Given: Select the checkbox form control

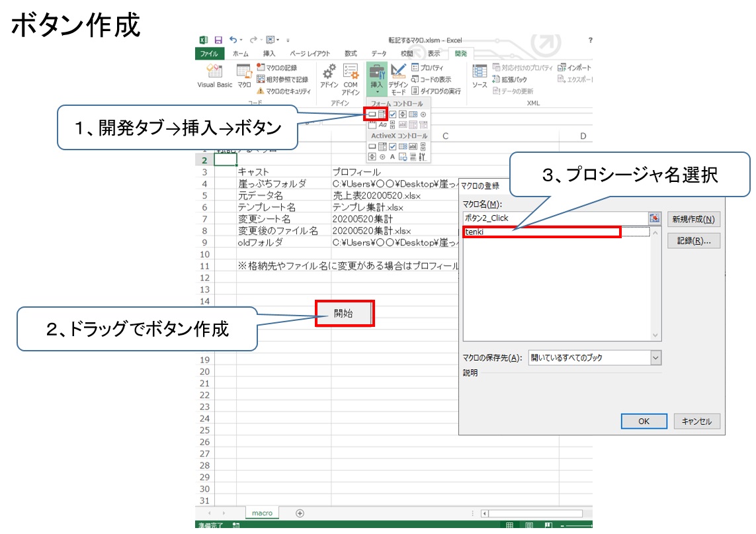Looking at the screenshot, I should coord(392,114).
